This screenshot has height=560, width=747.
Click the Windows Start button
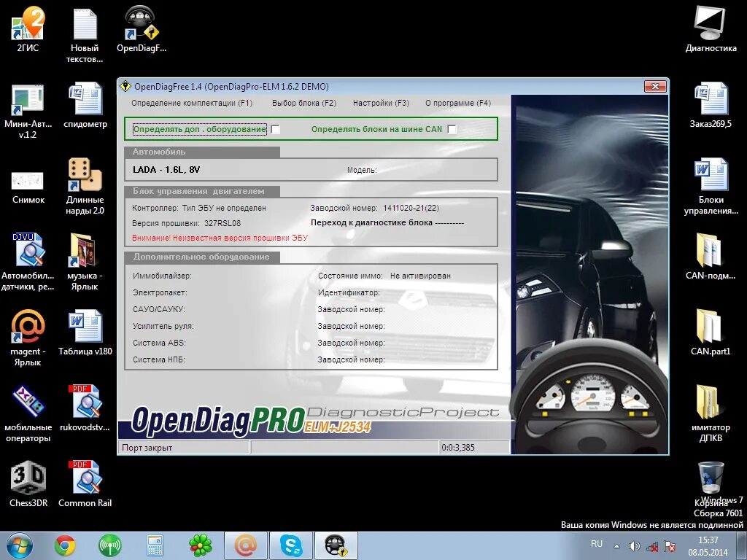tap(20, 545)
